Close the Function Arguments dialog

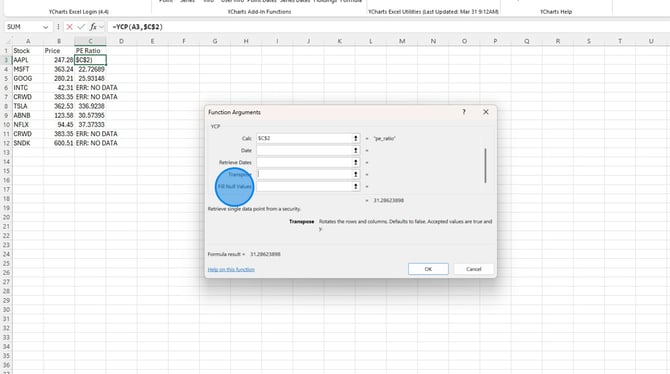tap(485, 112)
